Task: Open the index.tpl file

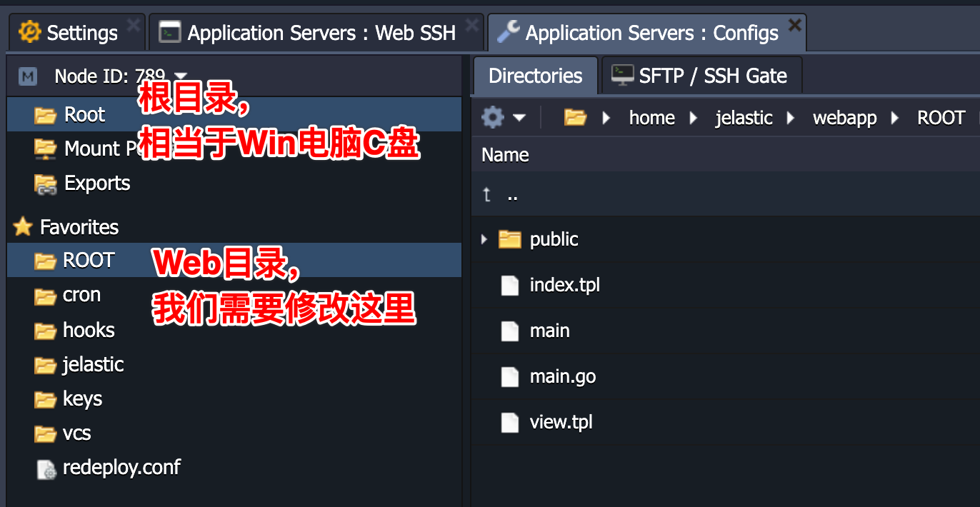Action: (x=564, y=285)
